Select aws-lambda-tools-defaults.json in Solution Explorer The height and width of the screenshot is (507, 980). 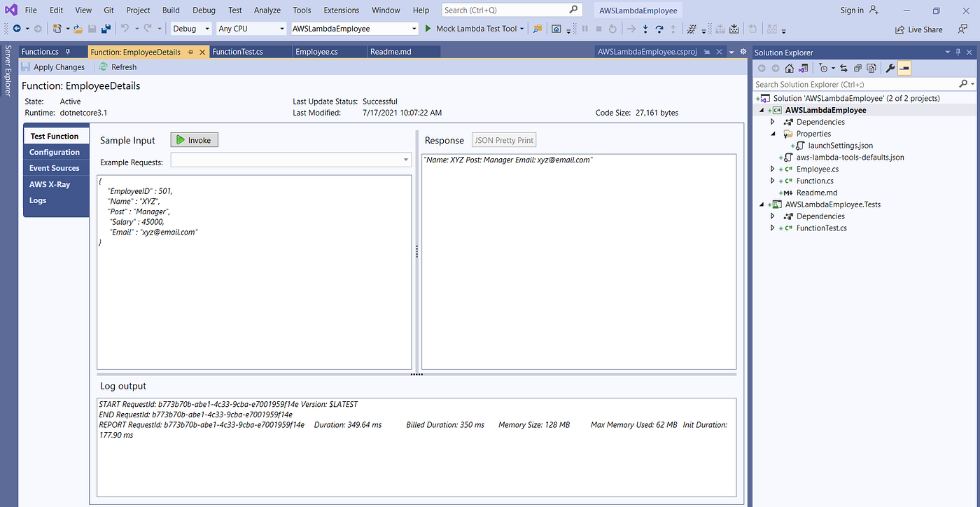point(850,158)
